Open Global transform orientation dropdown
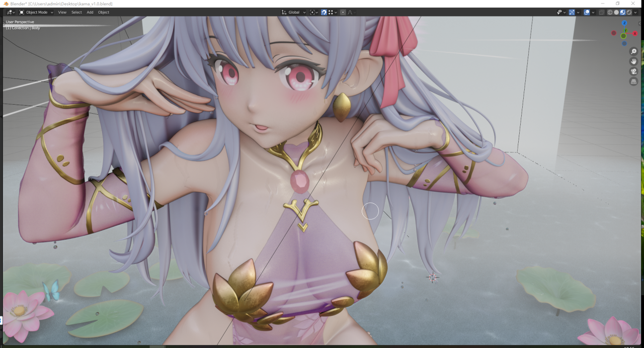The width and height of the screenshot is (644, 348). (294, 12)
